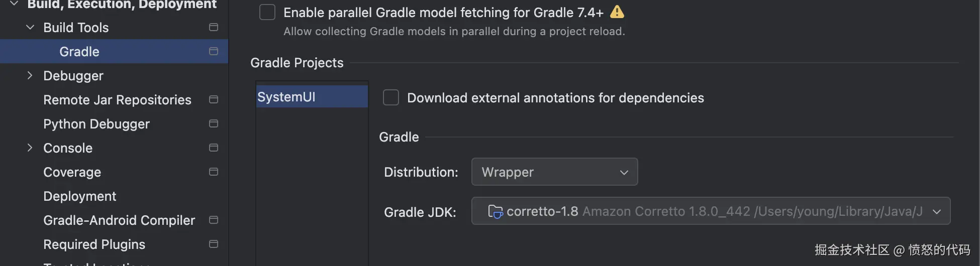Select Remote Jar Repositories settings
Screen dimensions: 980x266
coord(117,100)
